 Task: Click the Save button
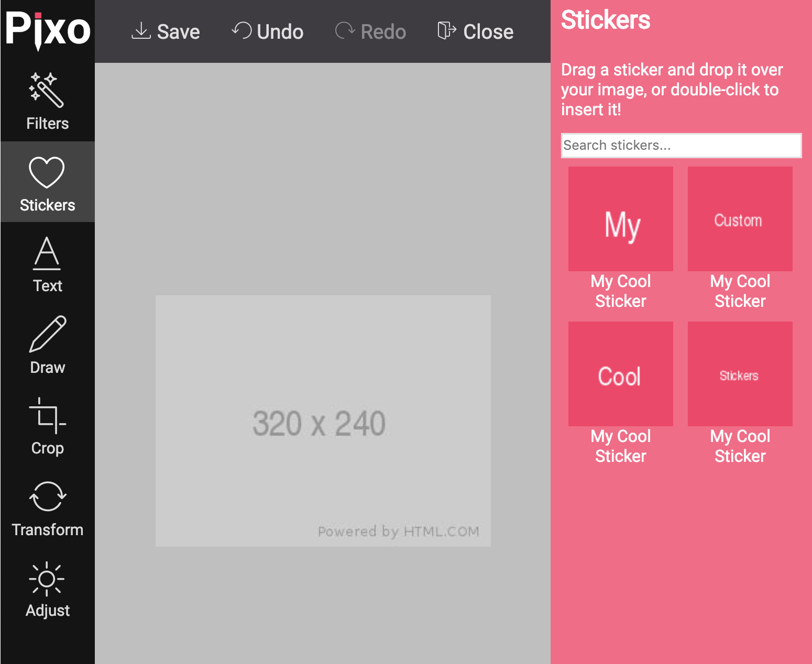coord(166,31)
